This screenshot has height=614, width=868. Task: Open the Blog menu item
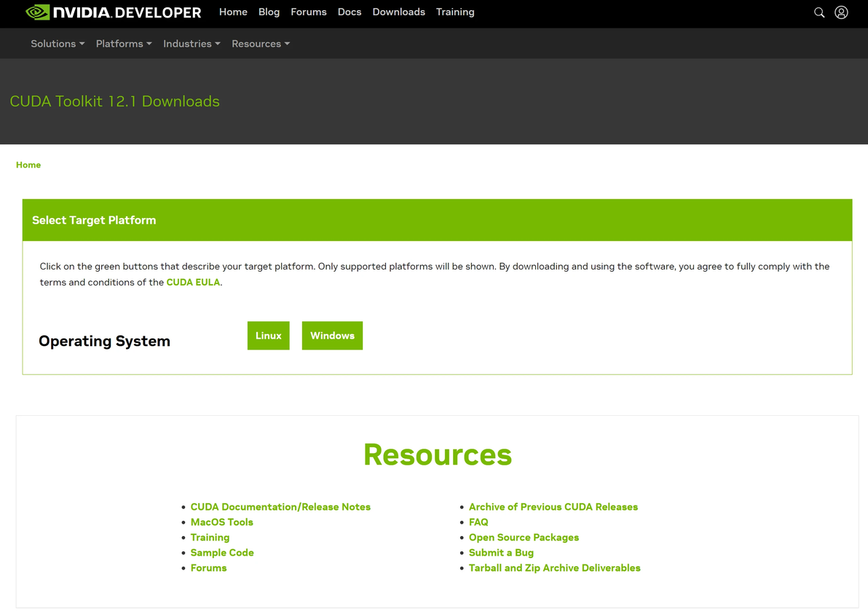tap(269, 12)
